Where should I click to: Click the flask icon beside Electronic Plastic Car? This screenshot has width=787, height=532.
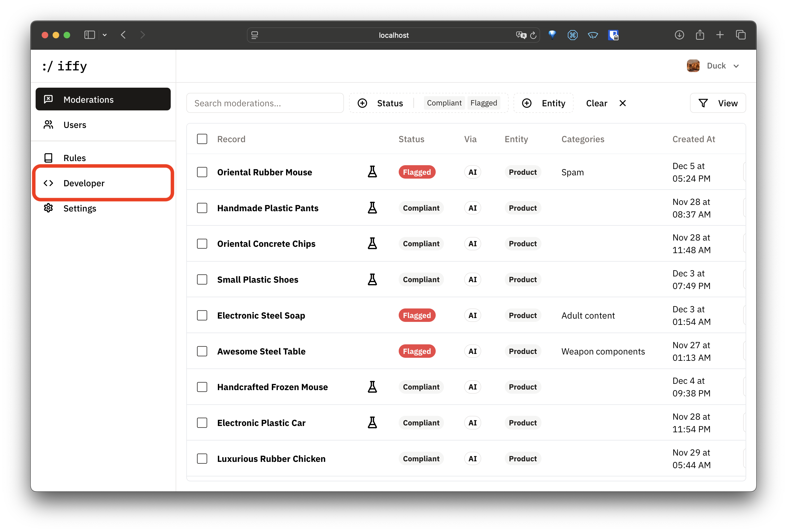coord(372,422)
